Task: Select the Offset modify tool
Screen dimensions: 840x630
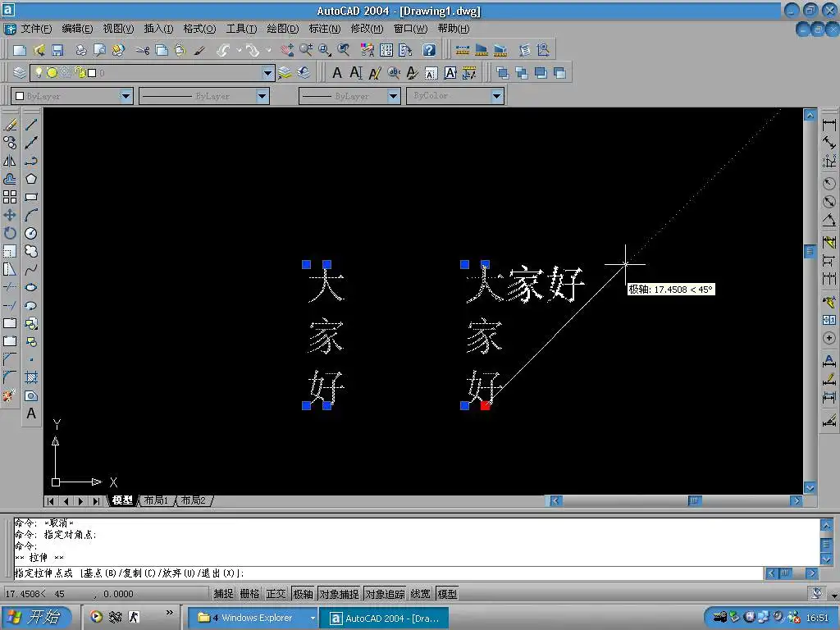Action: click(x=10, y=179)
